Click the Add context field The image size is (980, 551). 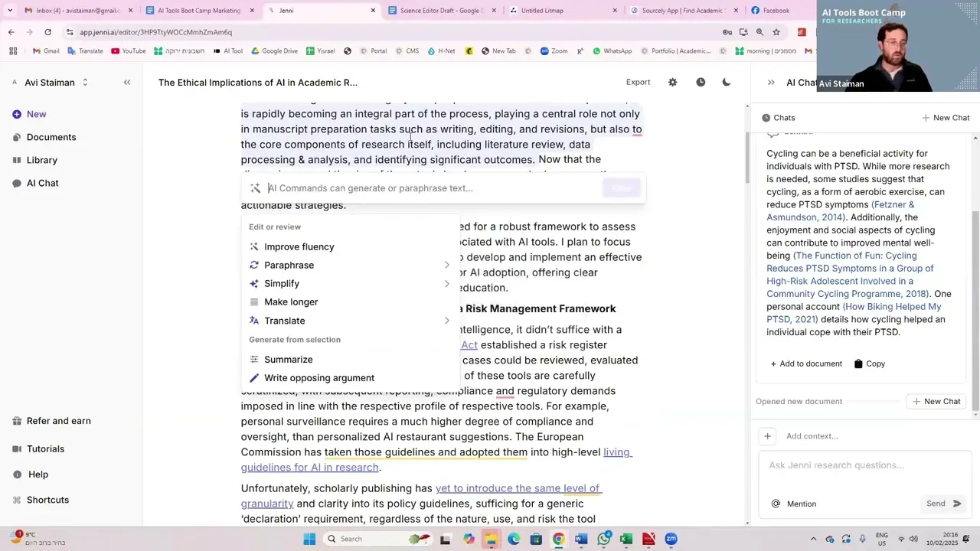point(812,436)
